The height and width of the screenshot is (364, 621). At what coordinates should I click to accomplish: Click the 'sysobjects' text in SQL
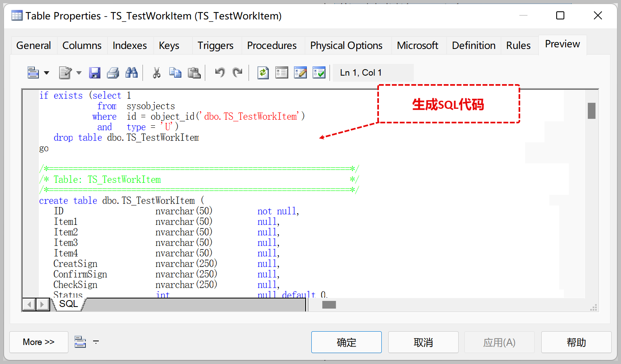point(151,106)
